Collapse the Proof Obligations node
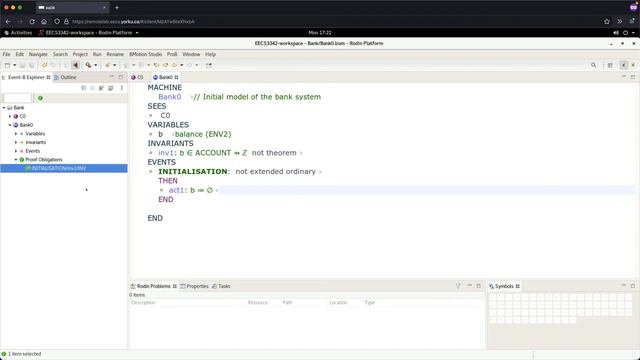 pyautogui.click(x=16, y=160)
